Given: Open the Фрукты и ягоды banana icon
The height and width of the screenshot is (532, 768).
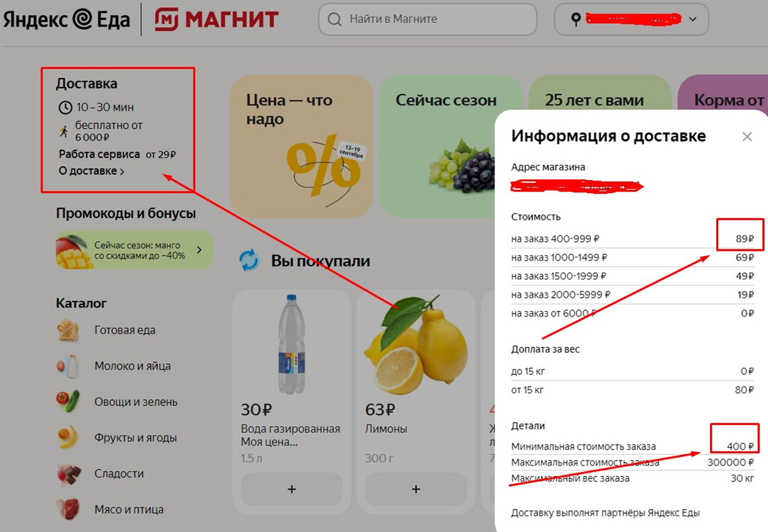Looking at the screenshot, I should click(68, 438).
